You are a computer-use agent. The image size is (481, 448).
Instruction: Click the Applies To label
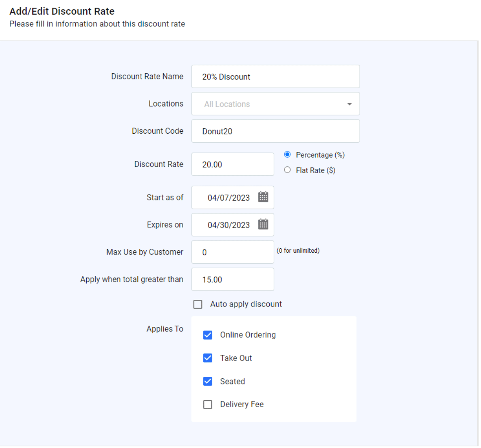coord(165,329)
